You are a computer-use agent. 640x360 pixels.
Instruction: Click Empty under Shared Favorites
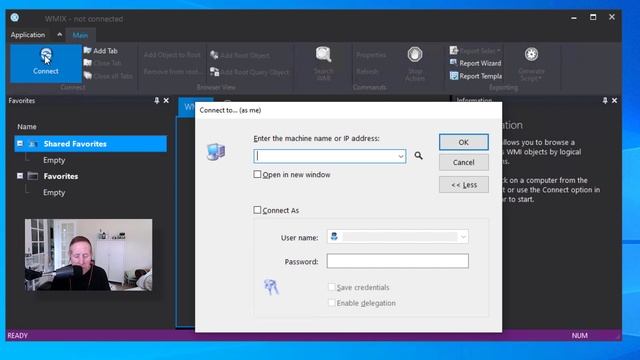point(54,160)
